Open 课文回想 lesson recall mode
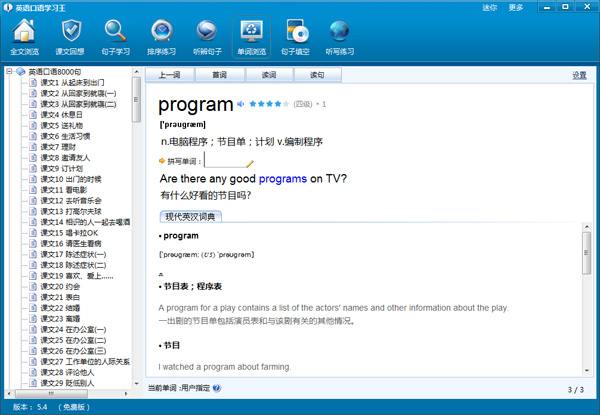The height and width of the screenshot is (415, 600). 69,37
